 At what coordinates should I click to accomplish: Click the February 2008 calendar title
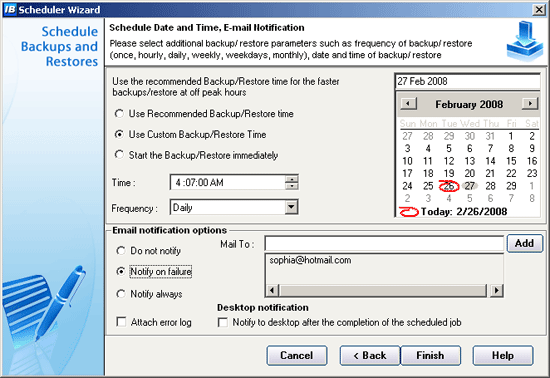[469, 104]
